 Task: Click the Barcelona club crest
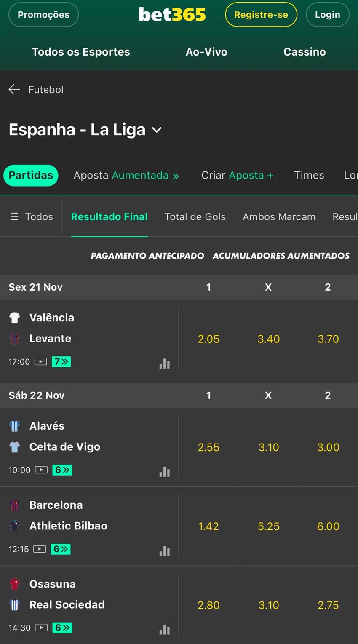point(15,504)
